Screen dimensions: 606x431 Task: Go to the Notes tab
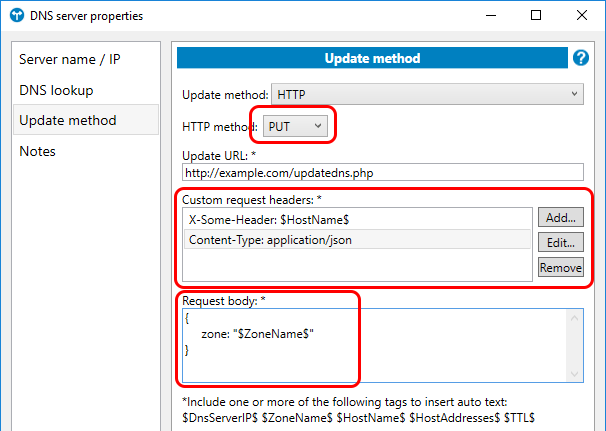[38, 151]
